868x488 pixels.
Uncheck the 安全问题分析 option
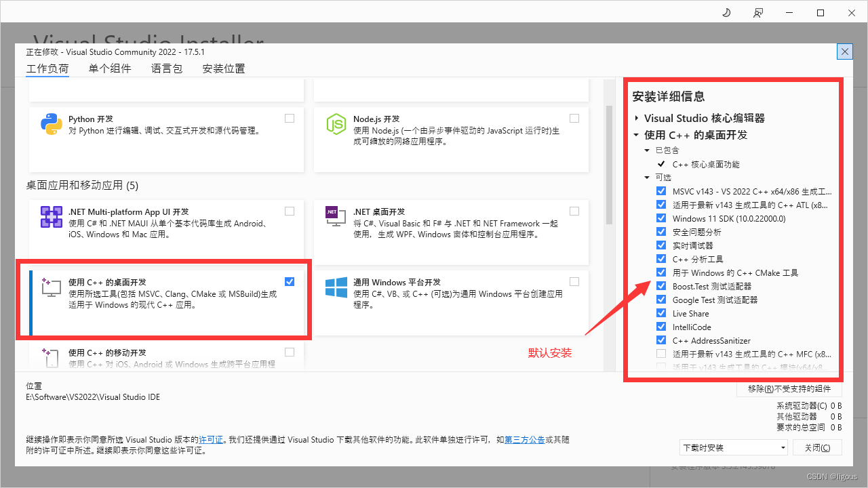click(x=661, y=232)
